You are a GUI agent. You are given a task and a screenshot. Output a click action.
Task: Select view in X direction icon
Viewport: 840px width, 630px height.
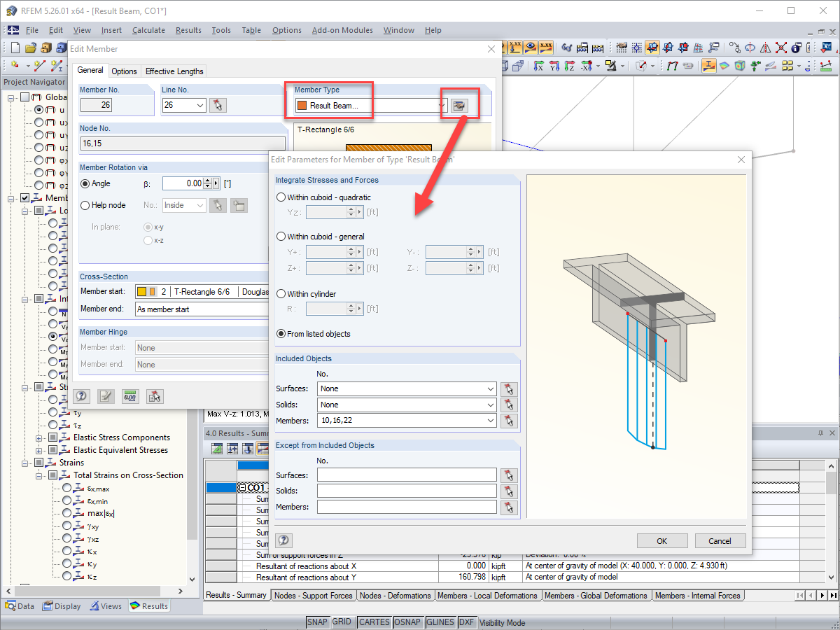click(538, 66)
